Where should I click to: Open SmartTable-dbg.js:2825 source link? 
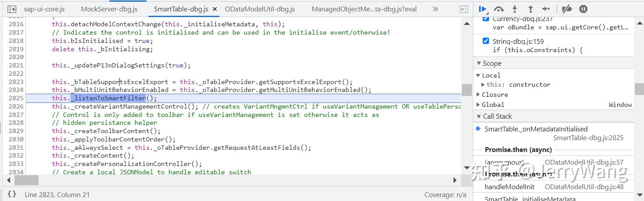[x=588, y=138]
